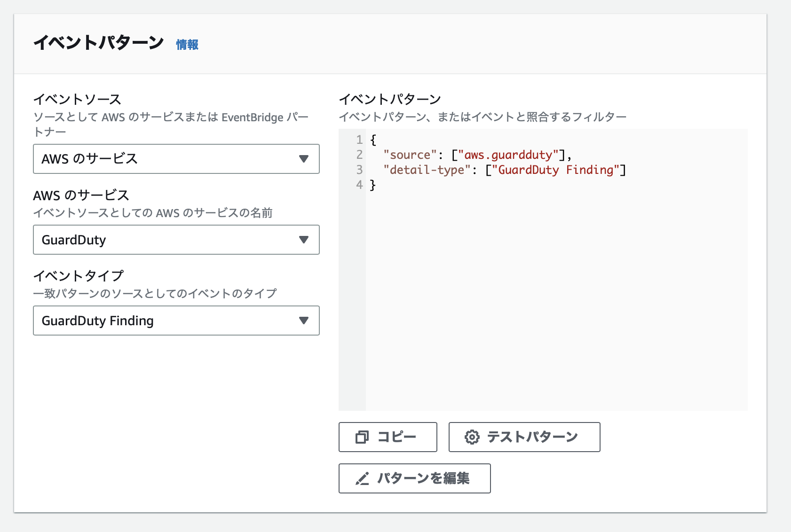The width and height of the screenshot is (791, 532).
Task: Click the パターンを編集 button
Action: [x=415, y=478]
